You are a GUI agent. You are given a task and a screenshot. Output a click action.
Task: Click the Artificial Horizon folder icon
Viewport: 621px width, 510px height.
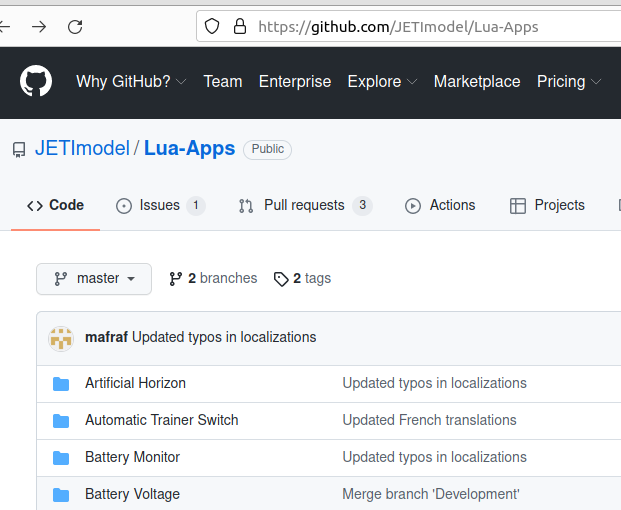click(61, 384)
